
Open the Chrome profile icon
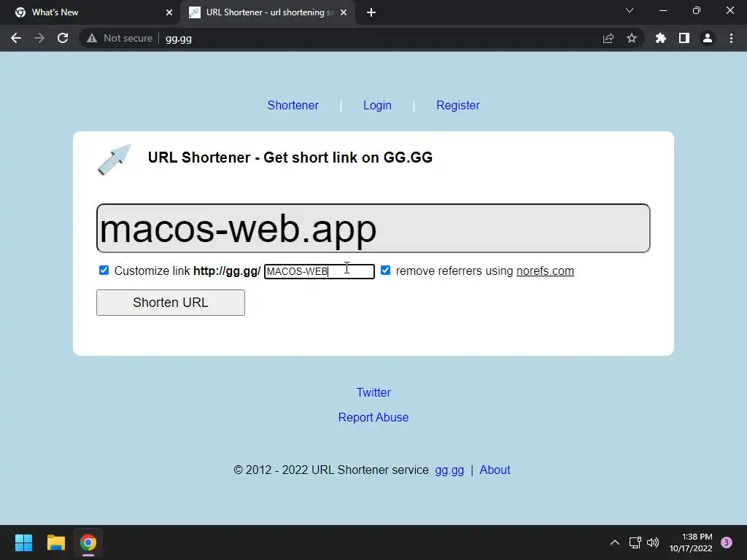(708, 38)
